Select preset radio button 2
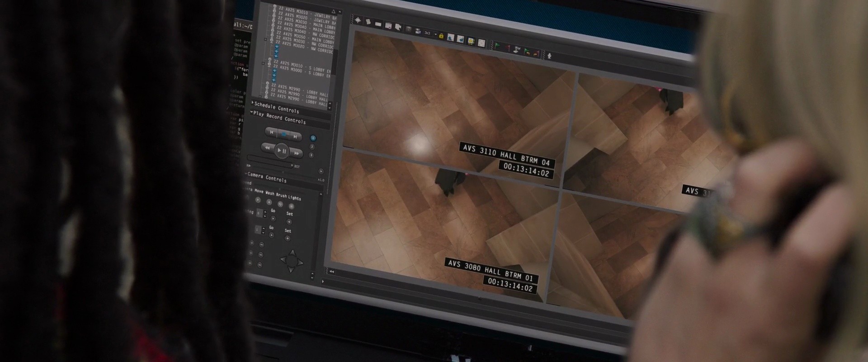 point(312,147)
